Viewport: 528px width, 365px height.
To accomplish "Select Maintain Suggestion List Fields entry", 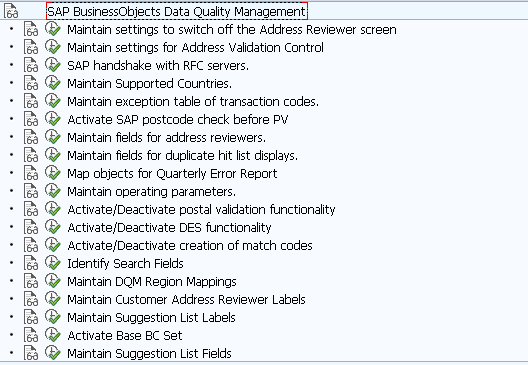I will pyautogui.click(x=150, y=353).
